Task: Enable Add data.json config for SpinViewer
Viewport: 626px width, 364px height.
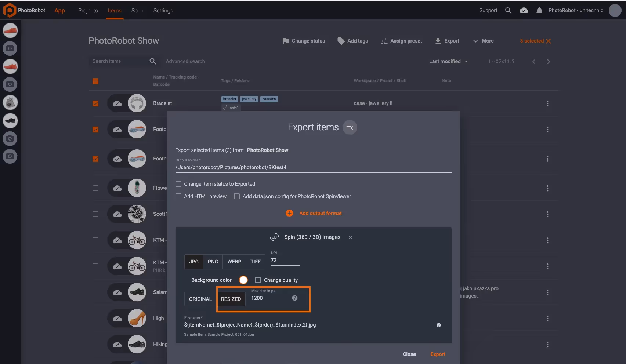Action: coord(237,196)
